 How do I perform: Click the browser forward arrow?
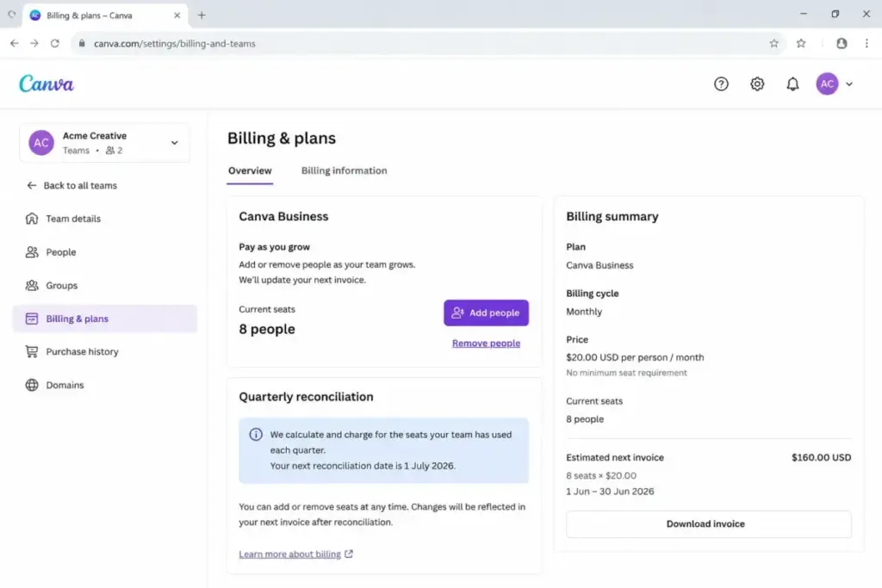tap(34, 43)
